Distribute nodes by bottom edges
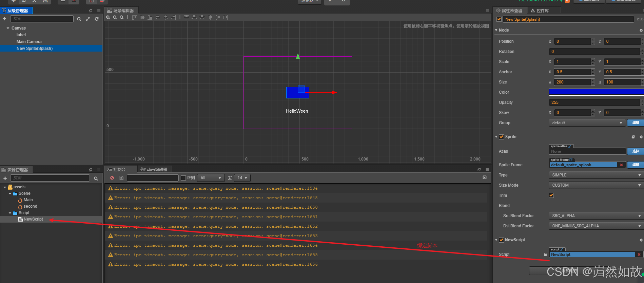644x283 pixels. click(x=202, y=17)
